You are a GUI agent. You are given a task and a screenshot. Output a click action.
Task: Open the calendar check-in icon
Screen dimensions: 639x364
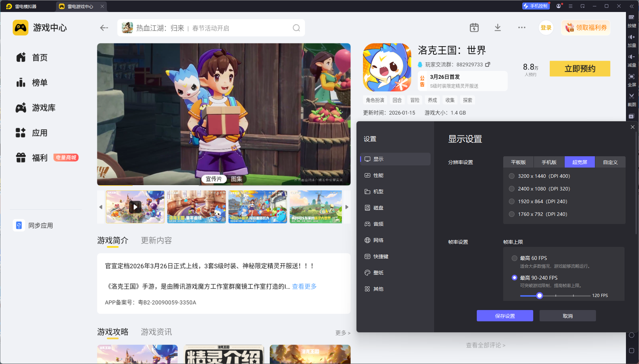[474, 28]
